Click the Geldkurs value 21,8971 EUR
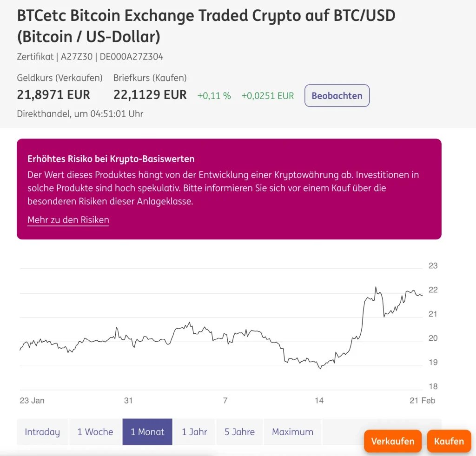 [53, 95]
